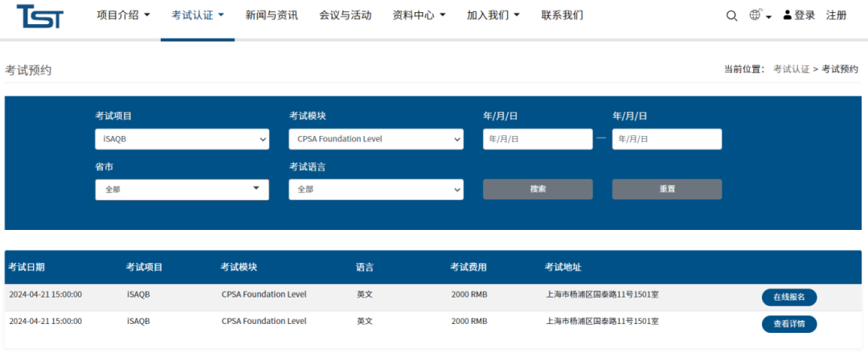Open the search magnifier icon
The width and height of the screenshot is (868, 357).
pyautogui.click(x=732, y=16)
